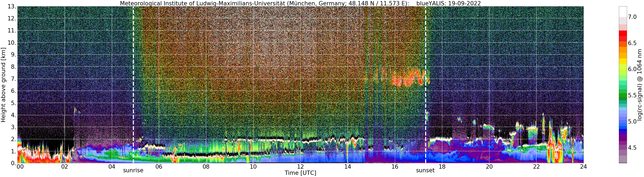Click the yellow colorbar segment near 6.0
Screen dimensions: 644x177
[623, 61]
